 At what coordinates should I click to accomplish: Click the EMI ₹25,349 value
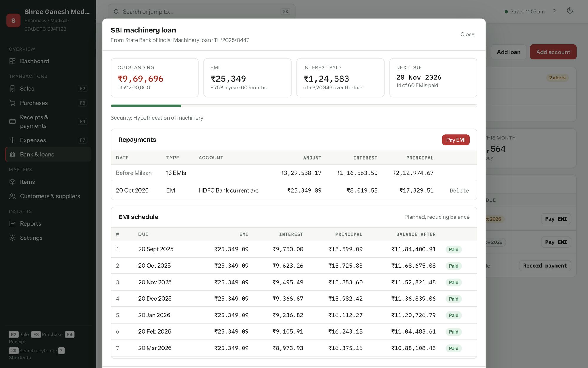click(x=228, y=79)
